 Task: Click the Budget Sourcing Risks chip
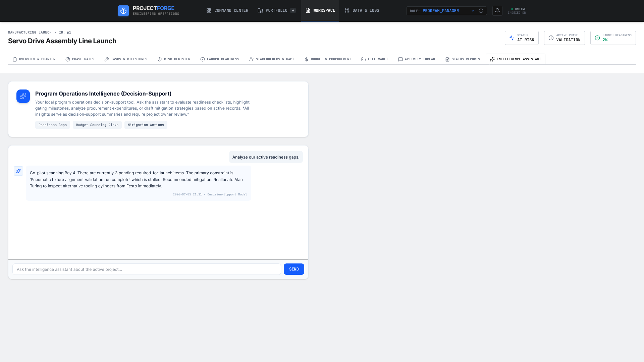[97, 125]
